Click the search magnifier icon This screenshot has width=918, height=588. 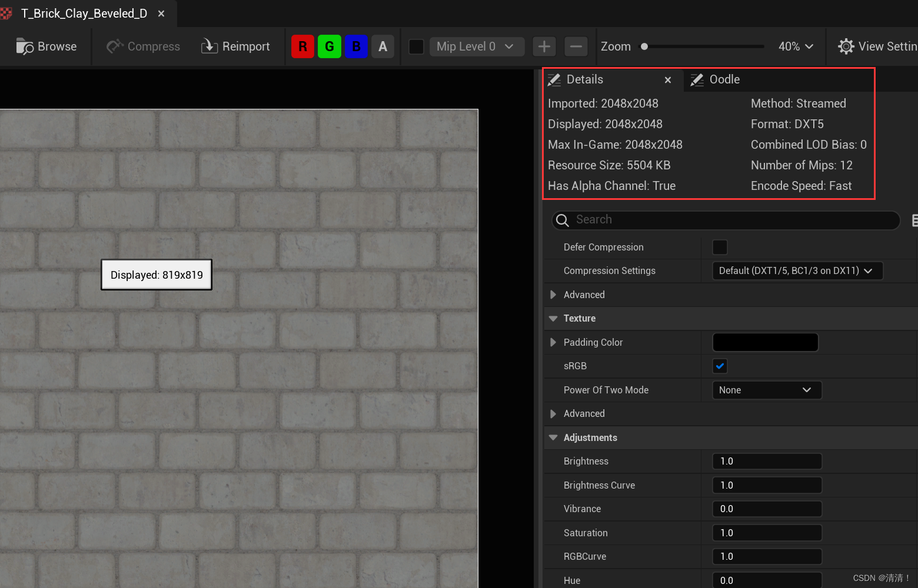[563, 220]
